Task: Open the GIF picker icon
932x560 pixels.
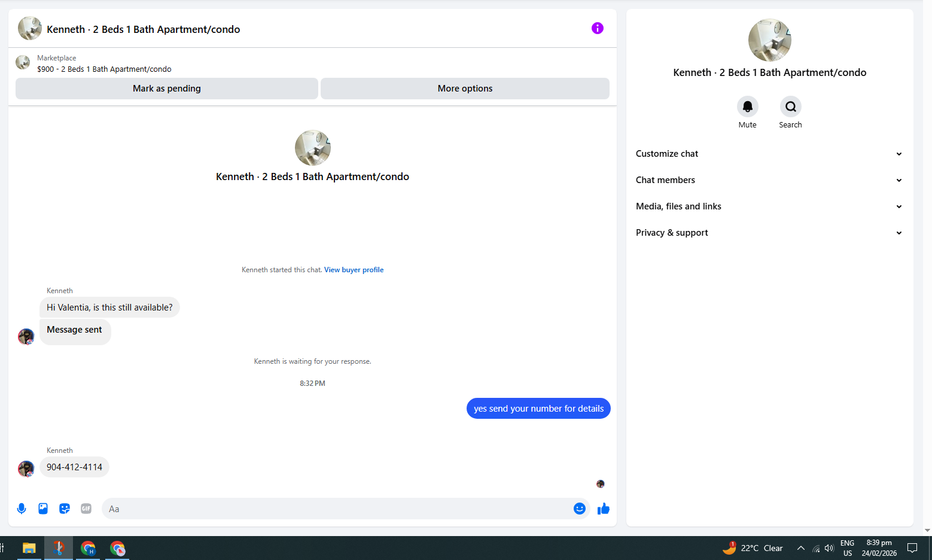Action: pyautogui.click(x=86, y=509)
